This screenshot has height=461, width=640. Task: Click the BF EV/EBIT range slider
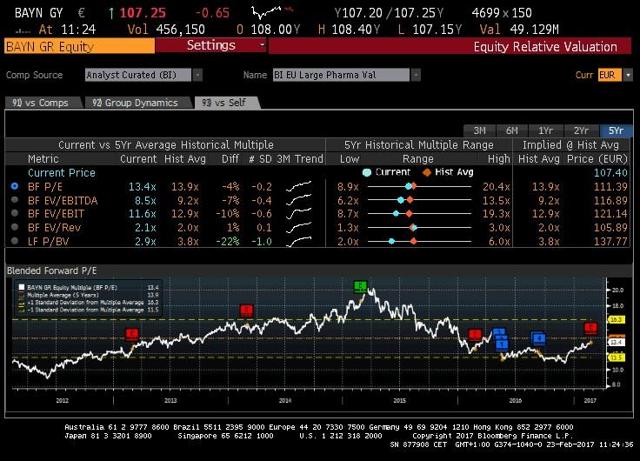point(419,214)
